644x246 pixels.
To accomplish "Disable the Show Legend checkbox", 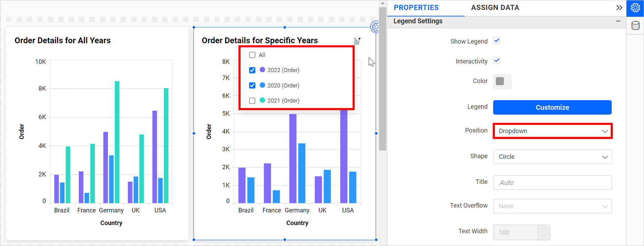I will click(x=497, y=41).
